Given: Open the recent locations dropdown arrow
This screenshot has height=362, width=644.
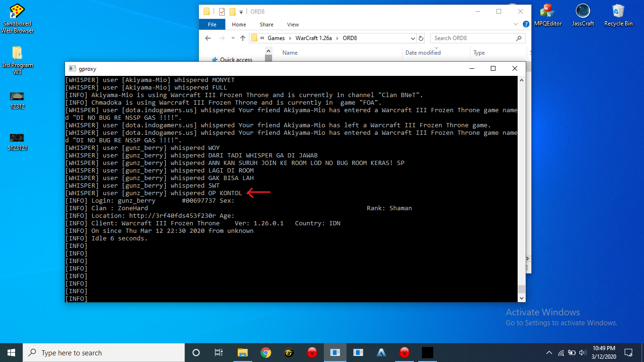Looking at the screenshot, I should point(232,38).
